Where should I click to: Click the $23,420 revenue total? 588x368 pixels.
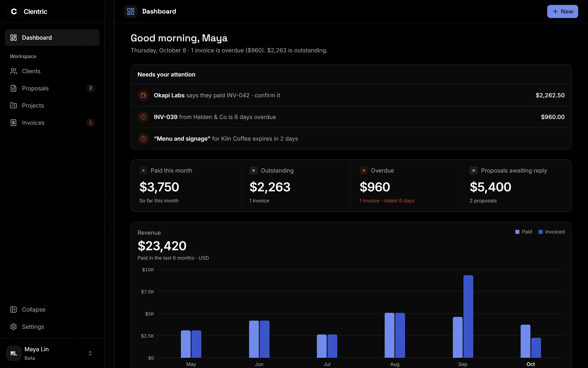coord(162,246)
